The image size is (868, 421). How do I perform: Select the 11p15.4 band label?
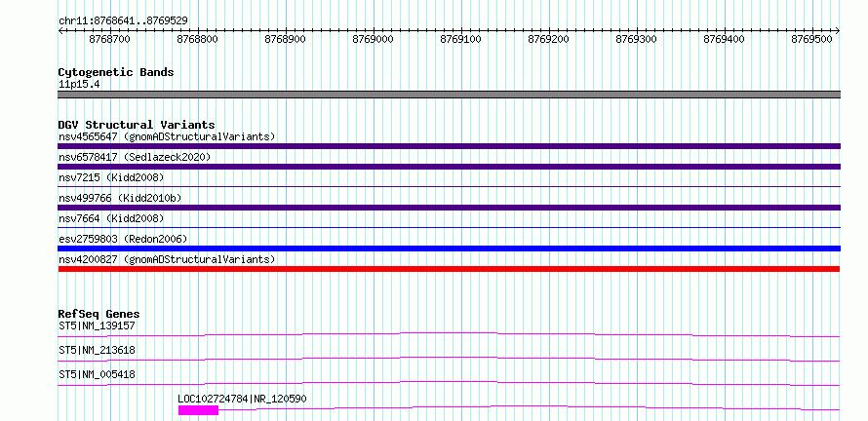point(79,85)
